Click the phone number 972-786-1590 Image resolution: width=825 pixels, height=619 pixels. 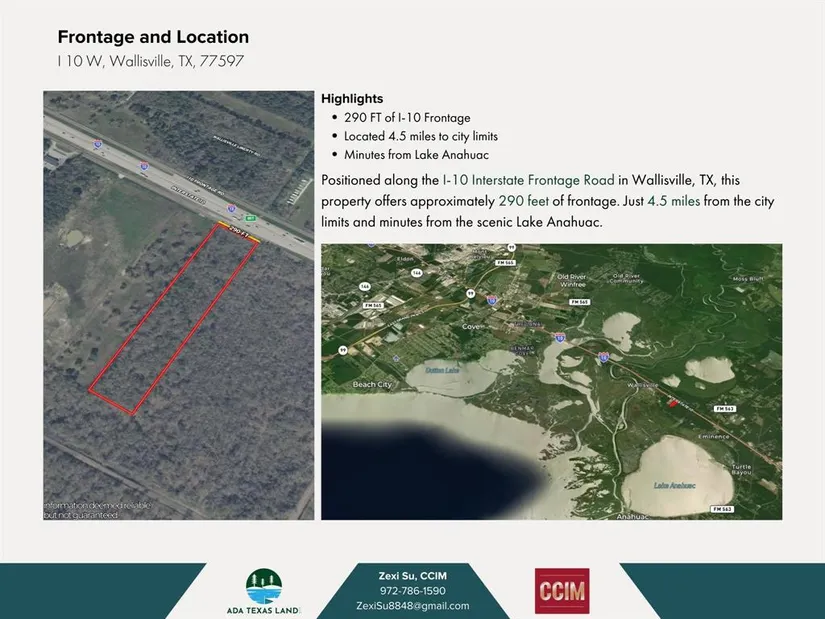pos(412,591)
